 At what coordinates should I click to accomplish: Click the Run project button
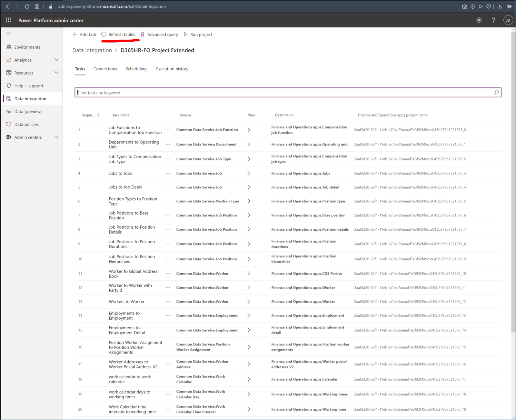click(x=198, y=35)
